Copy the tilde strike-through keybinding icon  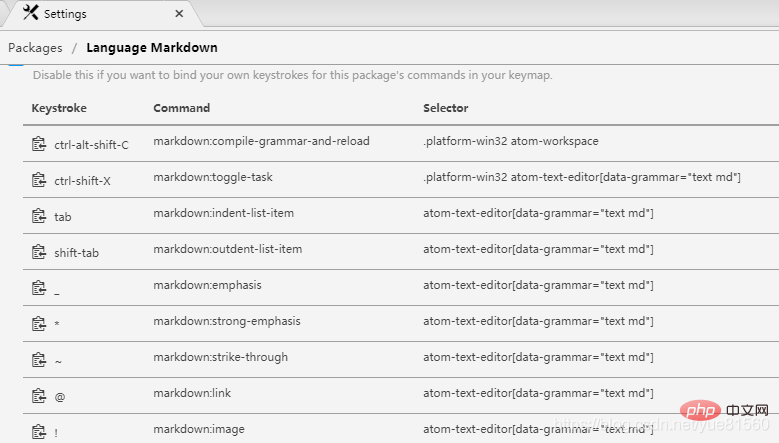click(x=39, y=360)
